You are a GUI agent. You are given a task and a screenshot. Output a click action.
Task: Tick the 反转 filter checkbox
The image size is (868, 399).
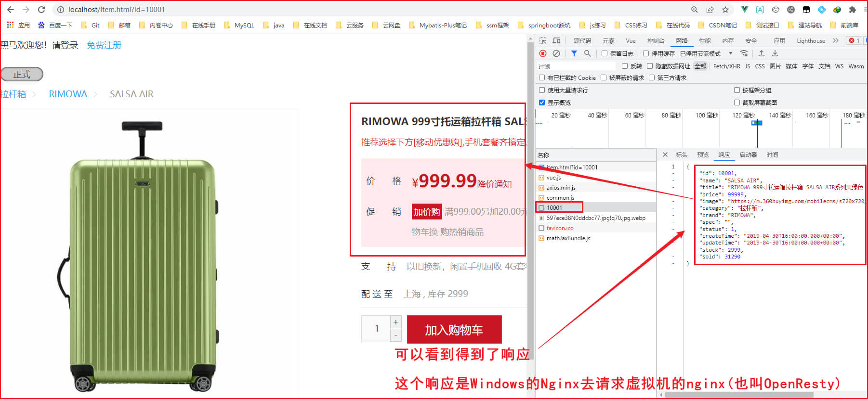point(625,66)
